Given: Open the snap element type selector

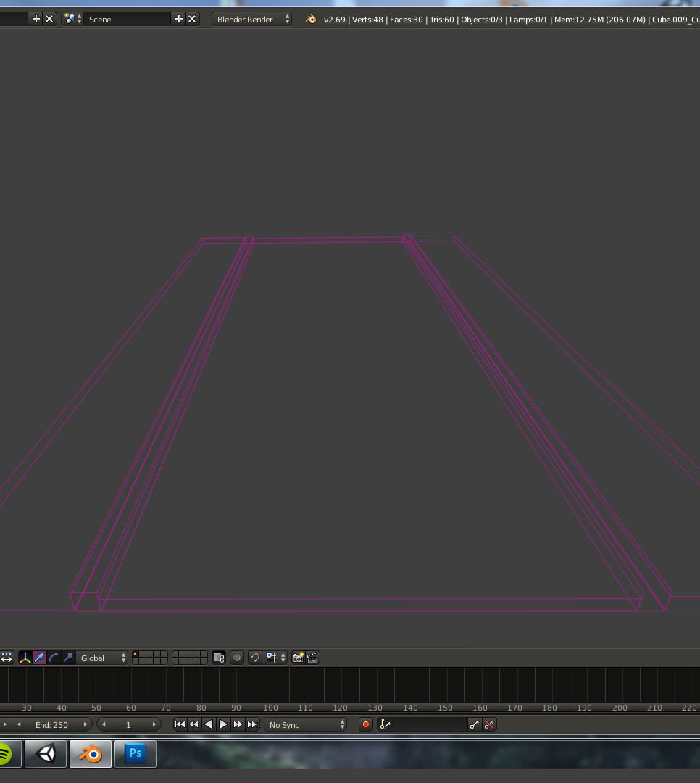Looking at the screenshot, I should click(275, 658).
